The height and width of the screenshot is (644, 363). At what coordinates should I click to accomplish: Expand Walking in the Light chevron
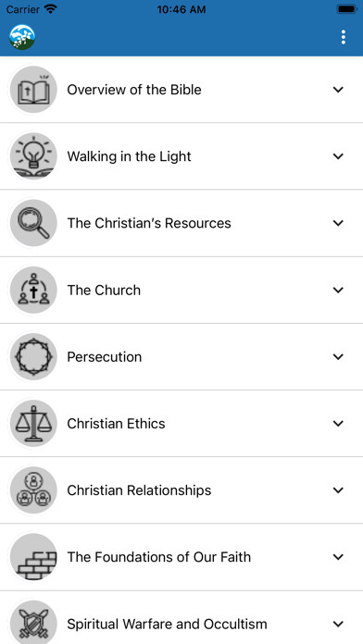[x=338, y=156]
